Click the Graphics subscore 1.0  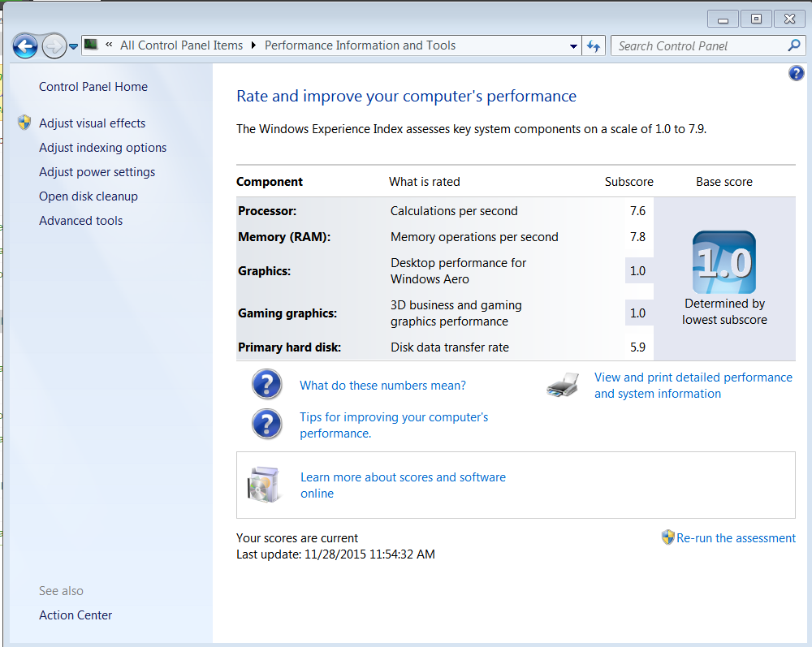(637, 270)
